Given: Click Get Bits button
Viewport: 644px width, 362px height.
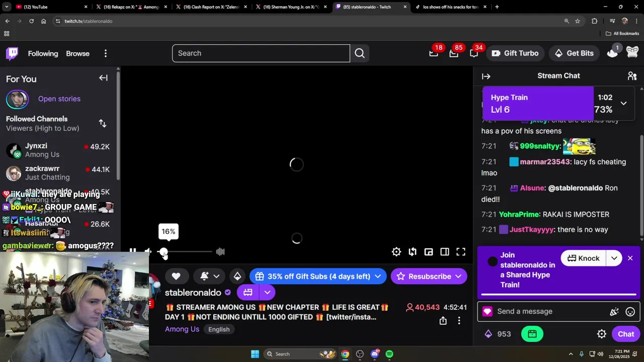Looking at the screenshot, I should 574,53.
